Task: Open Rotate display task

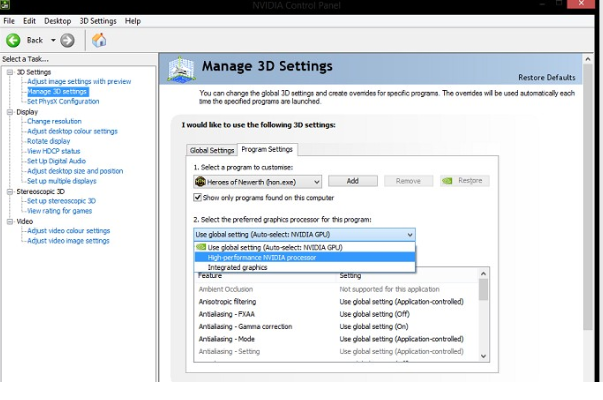Action: pos(48,141)
